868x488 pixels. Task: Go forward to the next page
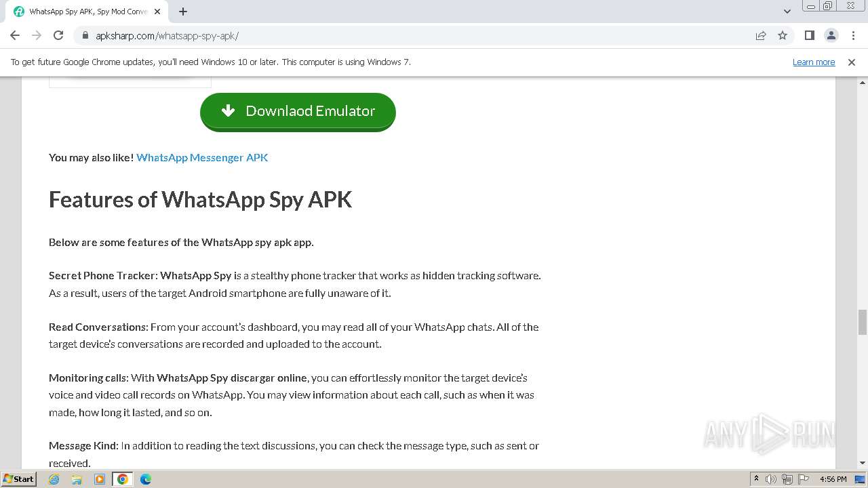[x=37, y=35]
